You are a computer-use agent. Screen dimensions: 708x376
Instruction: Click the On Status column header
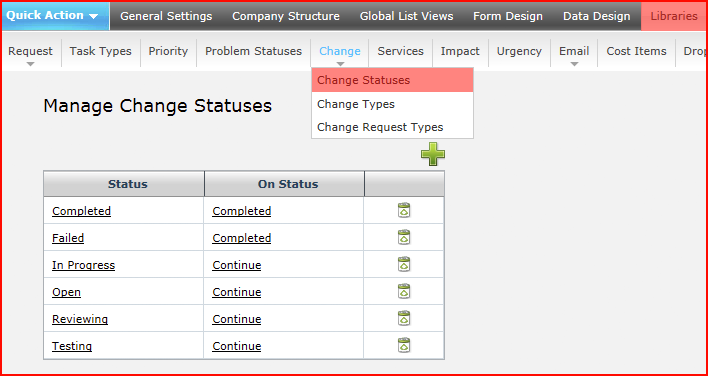click(x=284, y=184)
